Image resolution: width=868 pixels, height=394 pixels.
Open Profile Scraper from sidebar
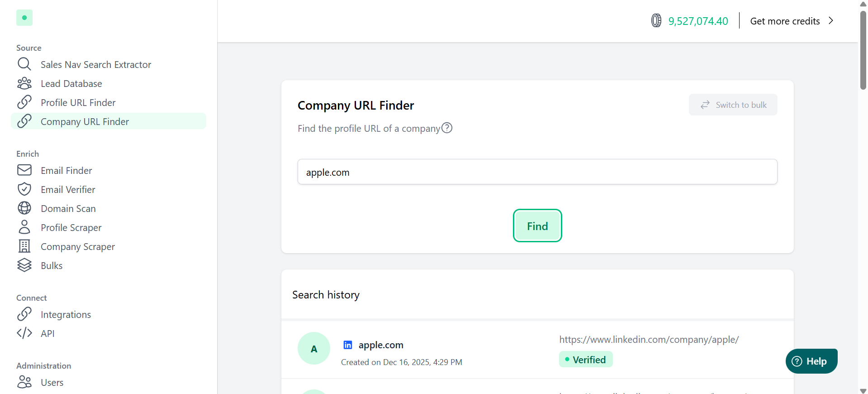71,228
